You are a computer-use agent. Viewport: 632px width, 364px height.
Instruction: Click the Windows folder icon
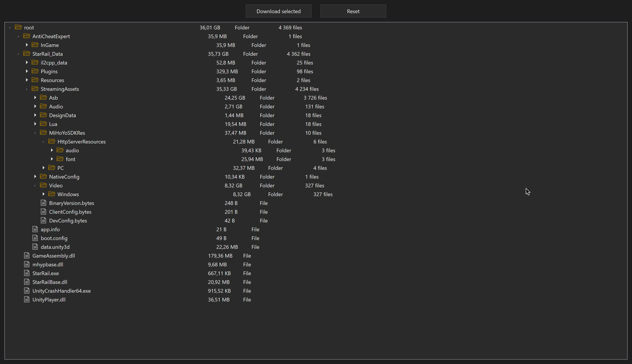[x=52, y=194]
